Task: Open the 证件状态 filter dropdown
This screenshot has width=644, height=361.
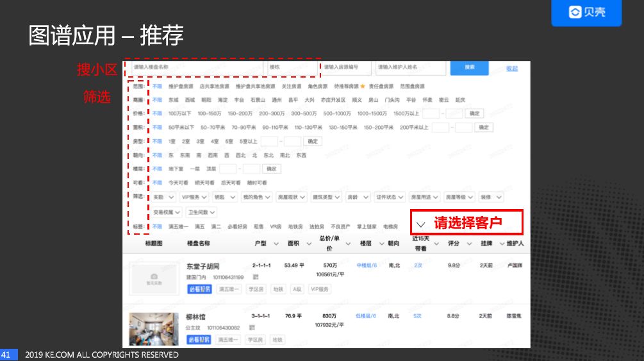Action: [x=390, y=197]
